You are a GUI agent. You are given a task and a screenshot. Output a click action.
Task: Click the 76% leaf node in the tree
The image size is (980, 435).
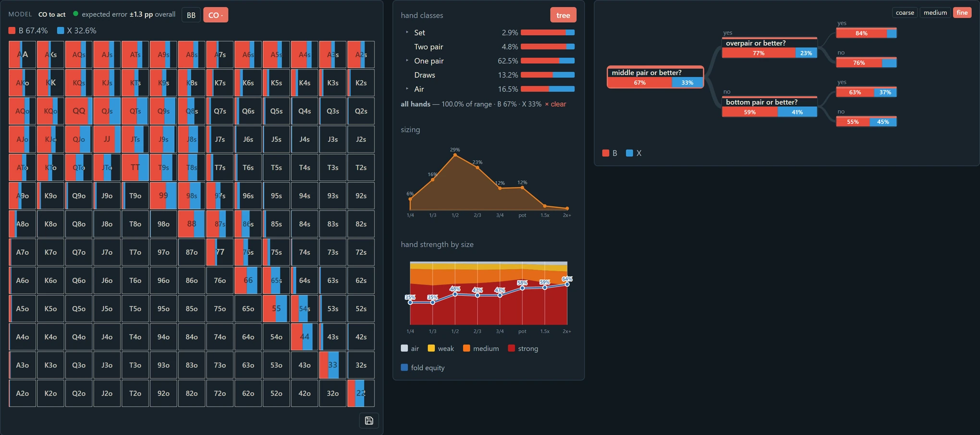click(x=866, y=62)
